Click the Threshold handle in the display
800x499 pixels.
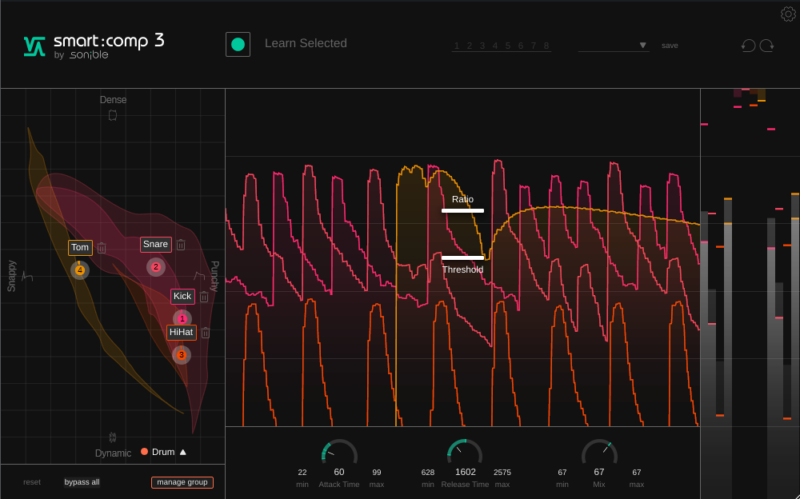coord(463,258)
